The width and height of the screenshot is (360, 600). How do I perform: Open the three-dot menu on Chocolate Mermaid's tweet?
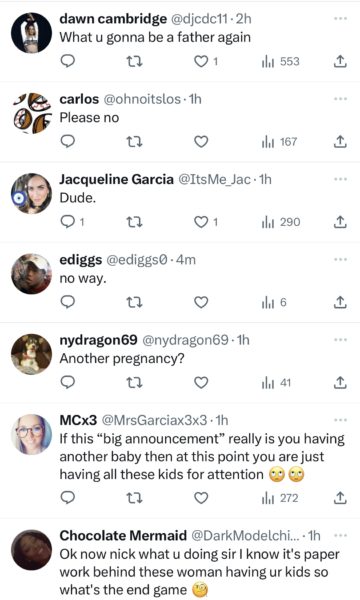pos(340,535)
